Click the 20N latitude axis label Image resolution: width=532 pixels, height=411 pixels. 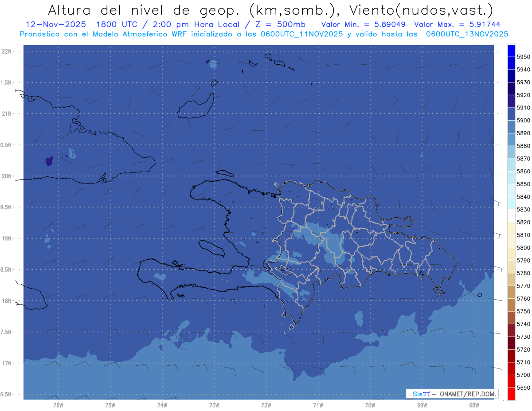[6, 176]
